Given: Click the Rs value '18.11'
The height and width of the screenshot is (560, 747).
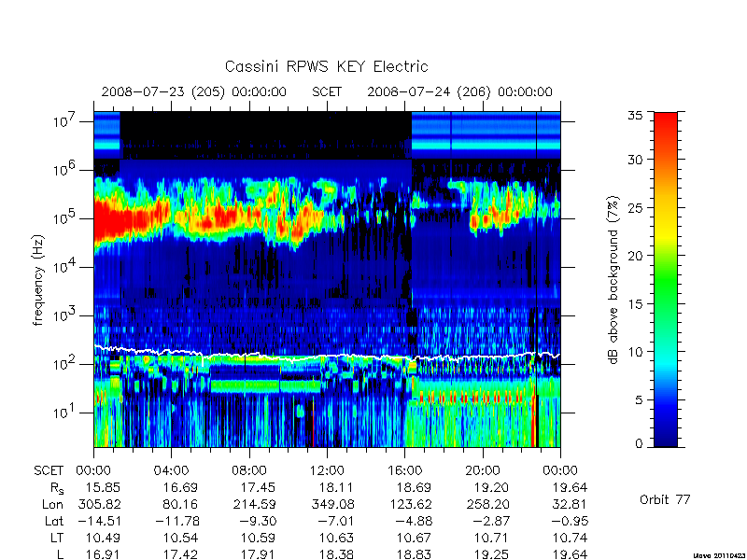Looking at the screenshot, I should pyautogui.click(x=336, y=487).
